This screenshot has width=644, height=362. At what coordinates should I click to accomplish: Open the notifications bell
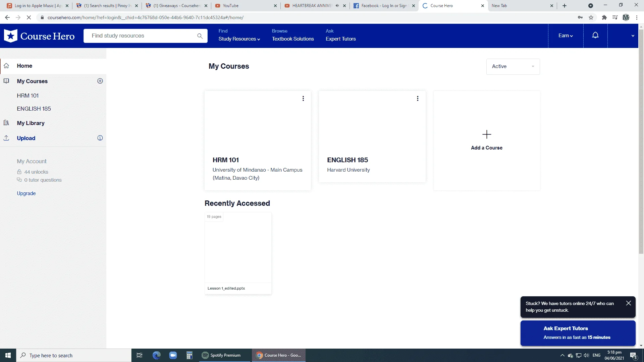[595, 36]
